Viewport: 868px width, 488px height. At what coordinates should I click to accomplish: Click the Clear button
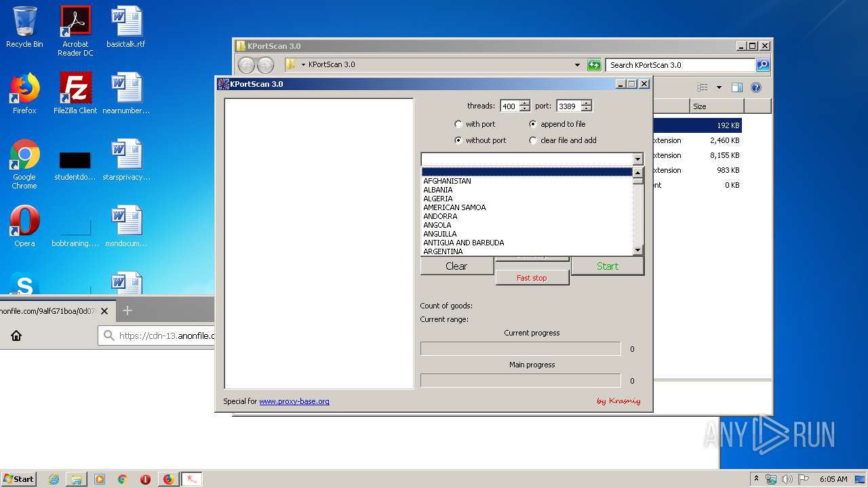(457, 266)
